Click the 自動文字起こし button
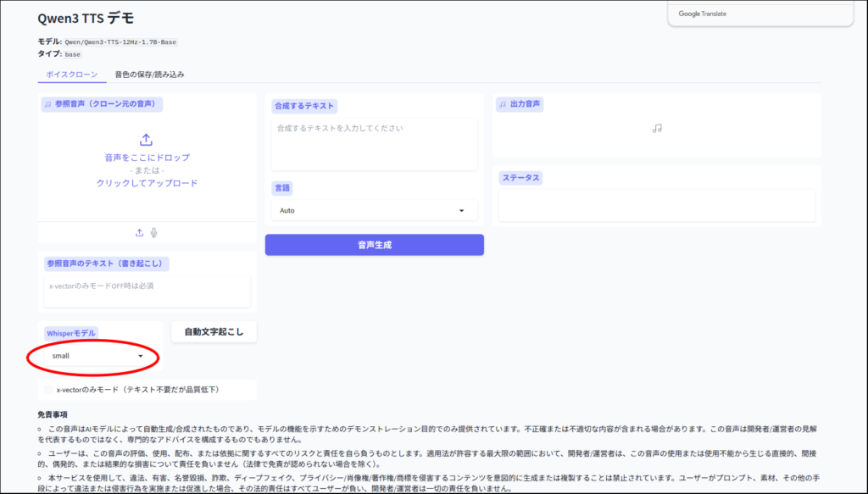The width and height of the screenshot is (868, 494). pyautogui.click(x=214, y=332)
